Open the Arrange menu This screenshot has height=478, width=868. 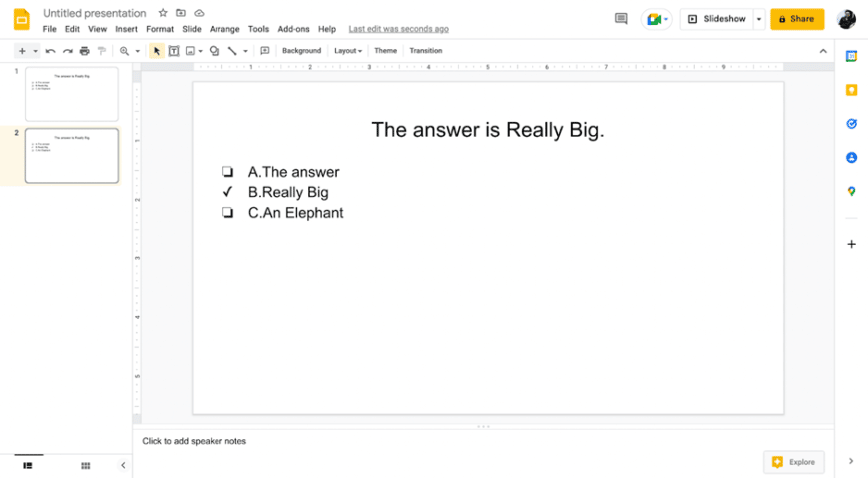click(224, 29)
